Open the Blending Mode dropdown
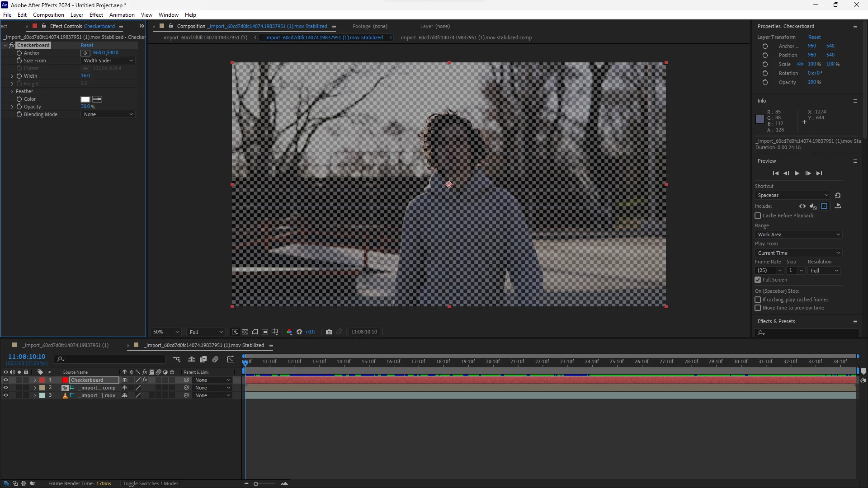Image resolution: width=868 pixels, height=488 pixels. coord(108,114)
